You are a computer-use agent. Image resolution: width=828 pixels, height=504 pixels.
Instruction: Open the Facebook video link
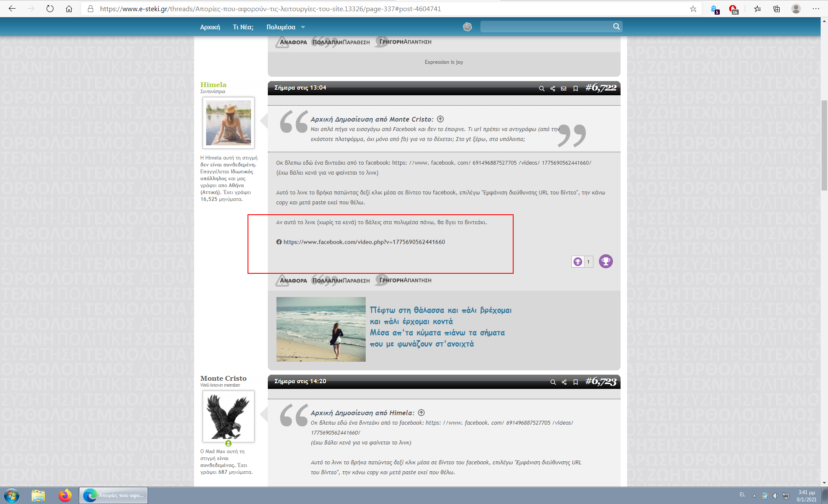tap(364, 242)
